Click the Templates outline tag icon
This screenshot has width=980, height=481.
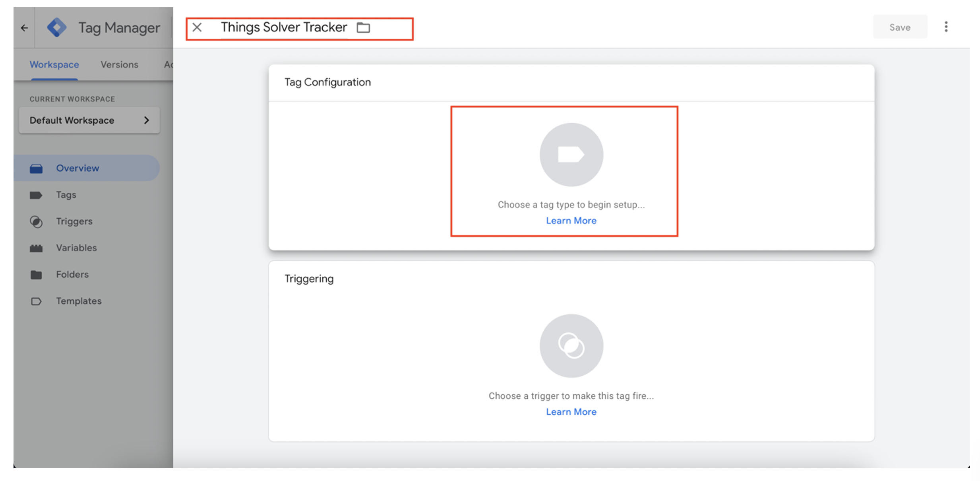coord(36,301)
